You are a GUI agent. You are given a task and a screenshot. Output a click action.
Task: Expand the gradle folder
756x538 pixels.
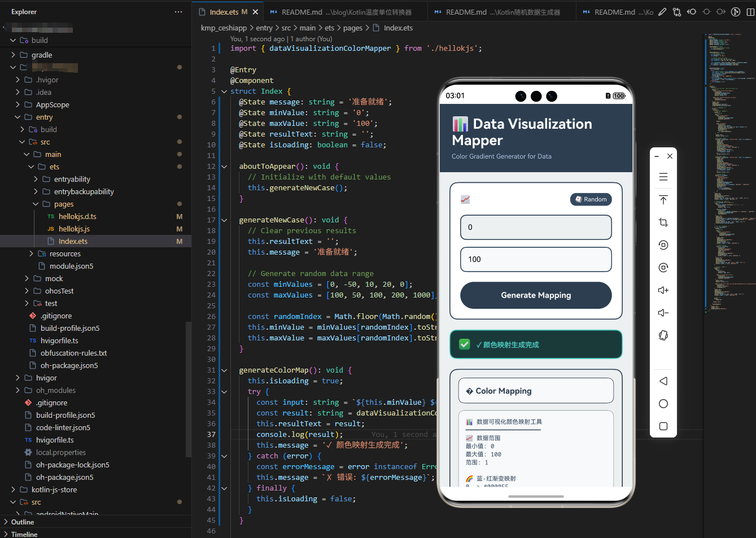click(14, 55)
